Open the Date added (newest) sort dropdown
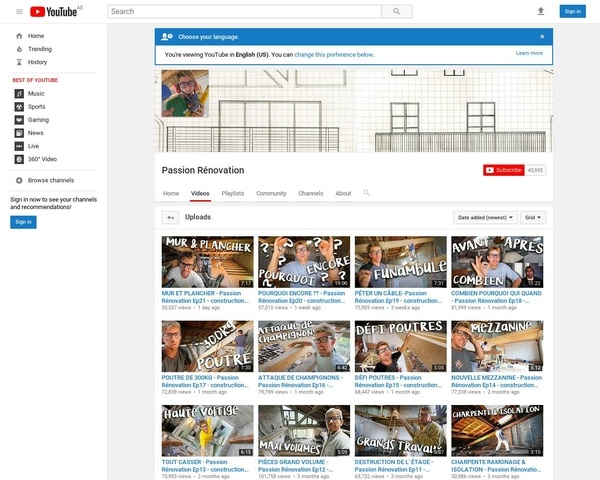 485,217
